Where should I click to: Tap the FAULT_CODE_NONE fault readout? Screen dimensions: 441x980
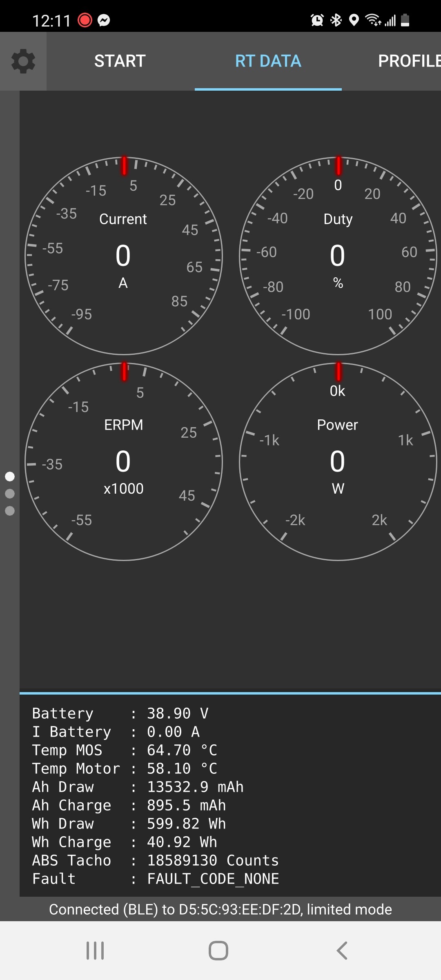(x=213, y=879)
